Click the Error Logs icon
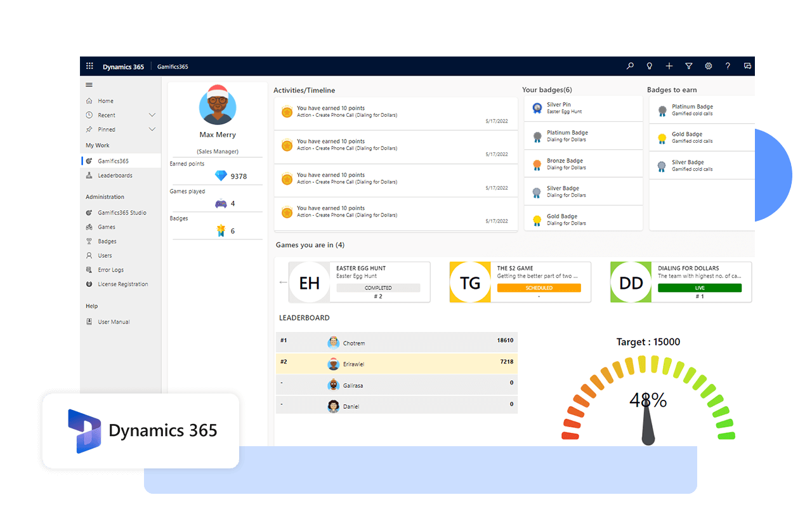This screenshot has height=516, width=812. tap(90, 270)
